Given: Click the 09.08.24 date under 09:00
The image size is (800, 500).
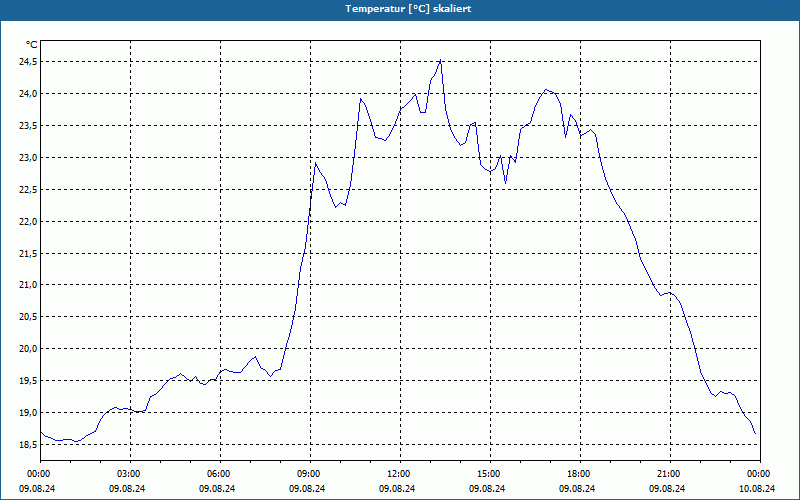Looking at the screenshot, I should tap(307, 488).
